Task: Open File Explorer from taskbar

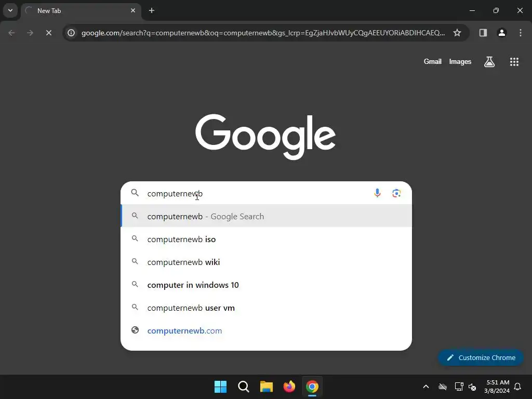Action: tap(267, 387)
